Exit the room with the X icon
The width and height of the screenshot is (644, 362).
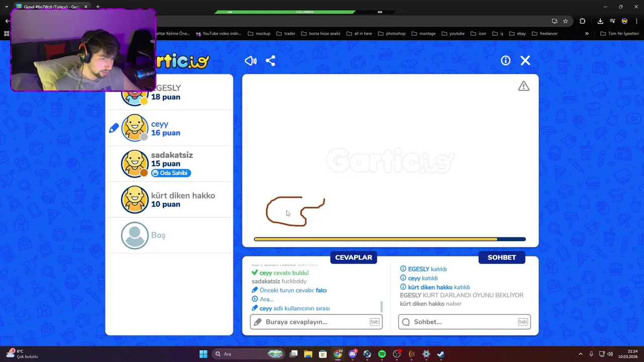(x=525, y=60)
